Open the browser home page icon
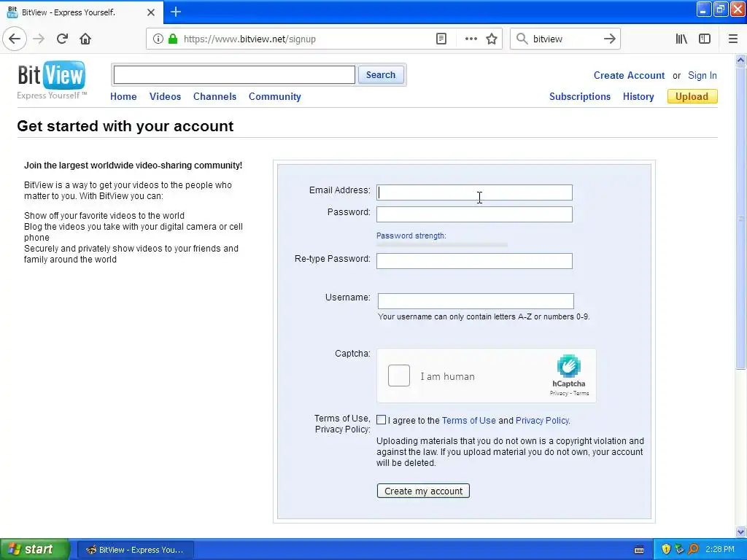Viewport: 747px width, 560px height. (x=85, y=39)
